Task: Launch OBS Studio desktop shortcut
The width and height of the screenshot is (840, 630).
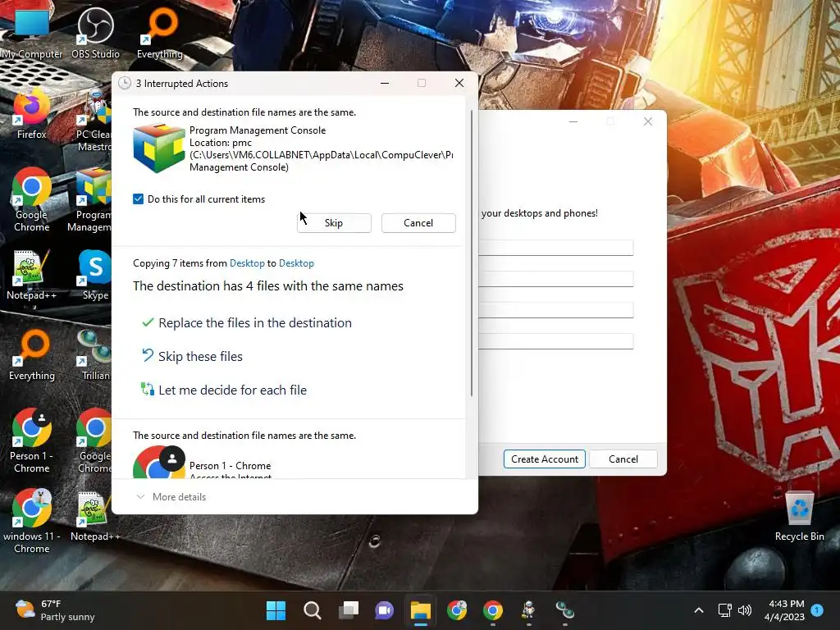Action: (x=95, y=33)
